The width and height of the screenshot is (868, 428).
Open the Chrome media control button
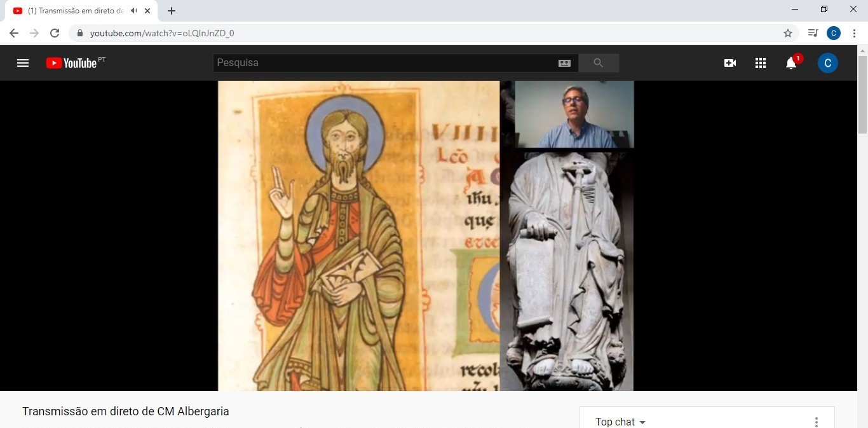click(813, 33)
